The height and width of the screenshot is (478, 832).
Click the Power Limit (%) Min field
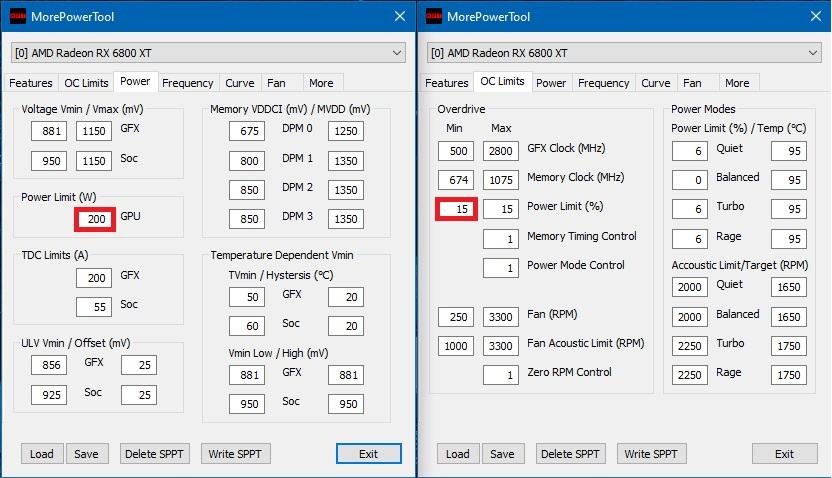tap(456, 209)
